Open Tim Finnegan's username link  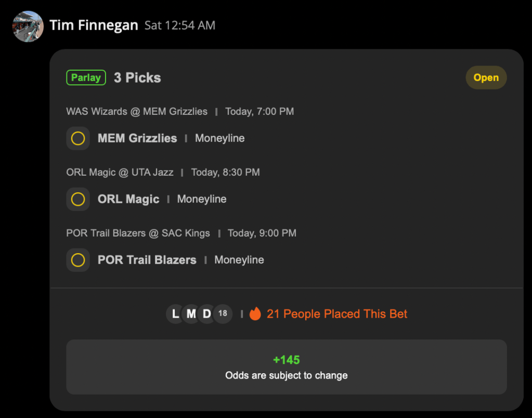pyautogui.click(x=94, y=25)
